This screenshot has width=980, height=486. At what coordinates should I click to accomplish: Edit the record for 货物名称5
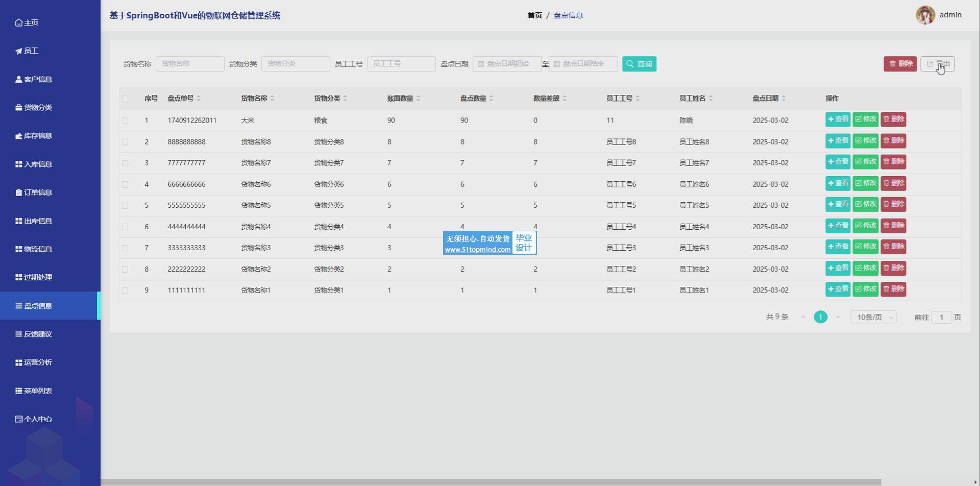865,204
